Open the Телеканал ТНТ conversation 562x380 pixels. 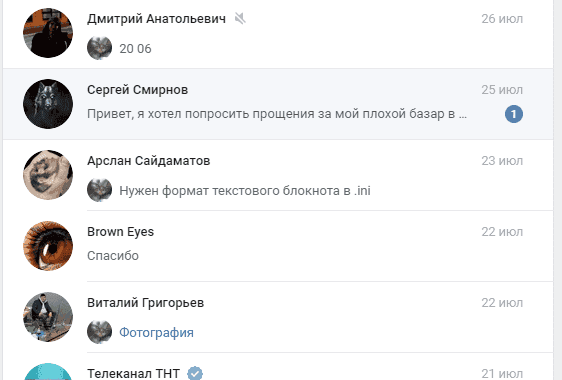point(278,367)
